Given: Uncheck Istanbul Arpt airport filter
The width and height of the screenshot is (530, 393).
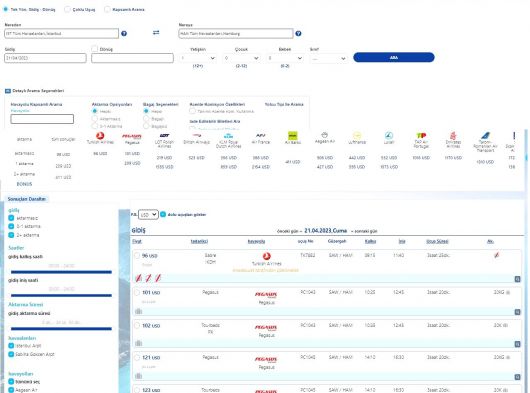Looking at the screenshot, I should coord(11,346).
